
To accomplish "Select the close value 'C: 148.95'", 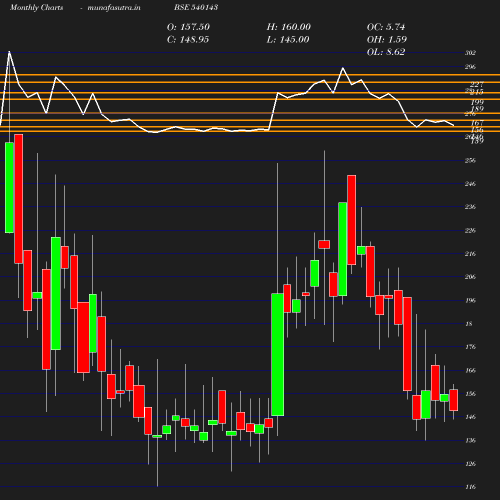I will click(x=188, y=40).
